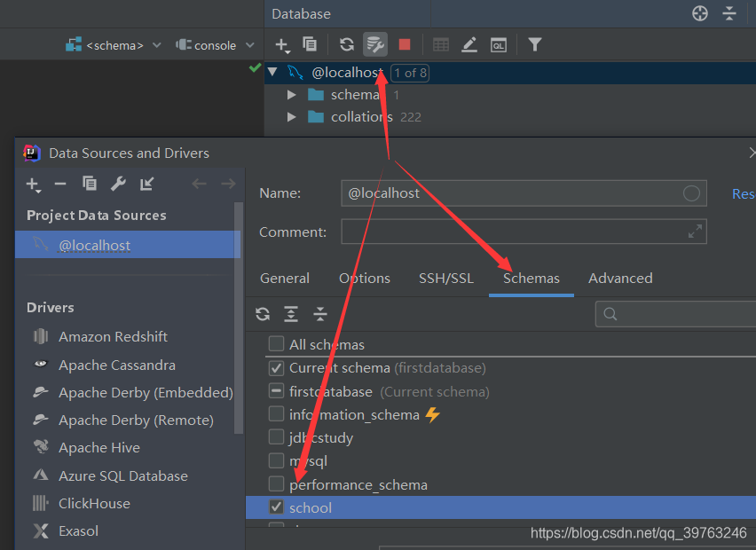Check the performance_schema checkbox
The height and width of the screenshot is (550, 756).
click(x=276, y=483)
